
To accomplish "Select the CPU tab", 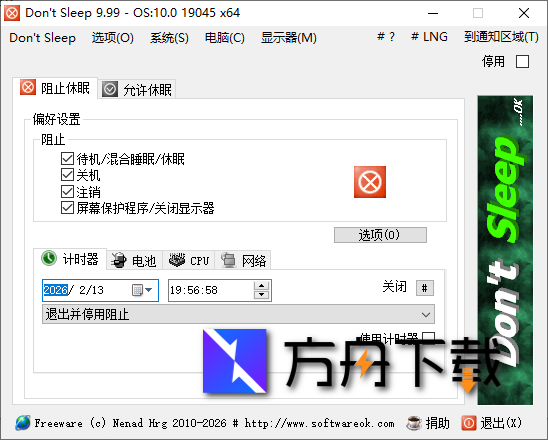I will coord(188,260).
